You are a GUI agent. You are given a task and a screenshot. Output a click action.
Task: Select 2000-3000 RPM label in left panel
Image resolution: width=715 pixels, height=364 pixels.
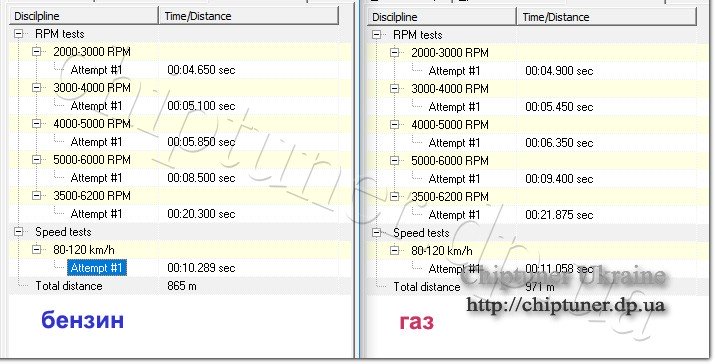click(92, 52)
